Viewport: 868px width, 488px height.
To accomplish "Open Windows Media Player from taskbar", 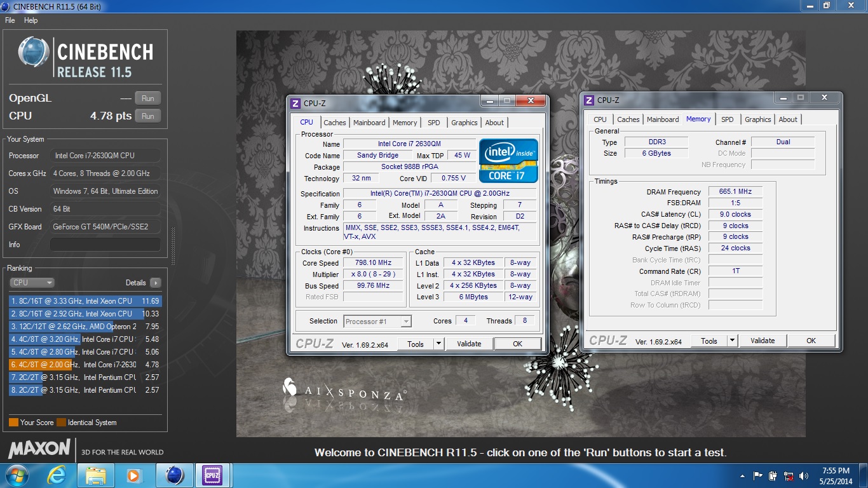I will [x=134, y=475].
